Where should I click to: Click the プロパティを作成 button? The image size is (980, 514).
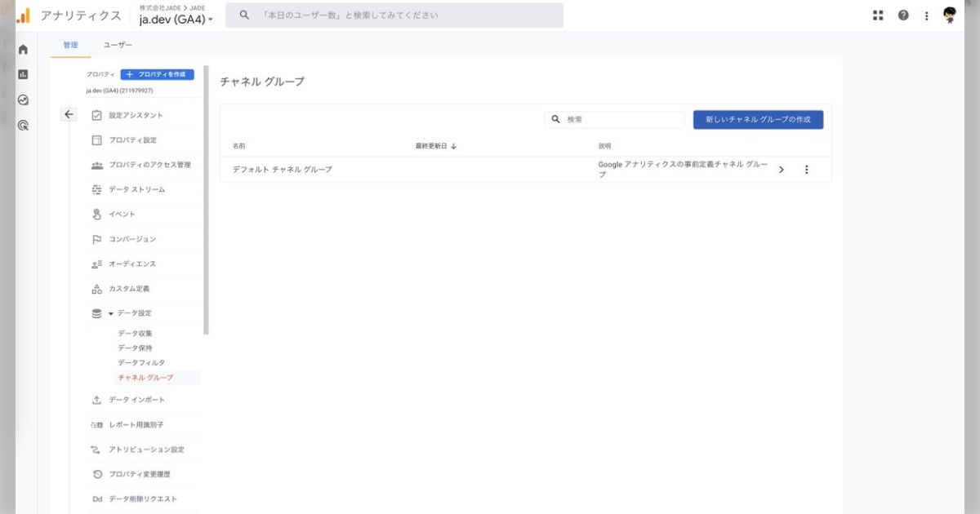(x=163, y=74)
